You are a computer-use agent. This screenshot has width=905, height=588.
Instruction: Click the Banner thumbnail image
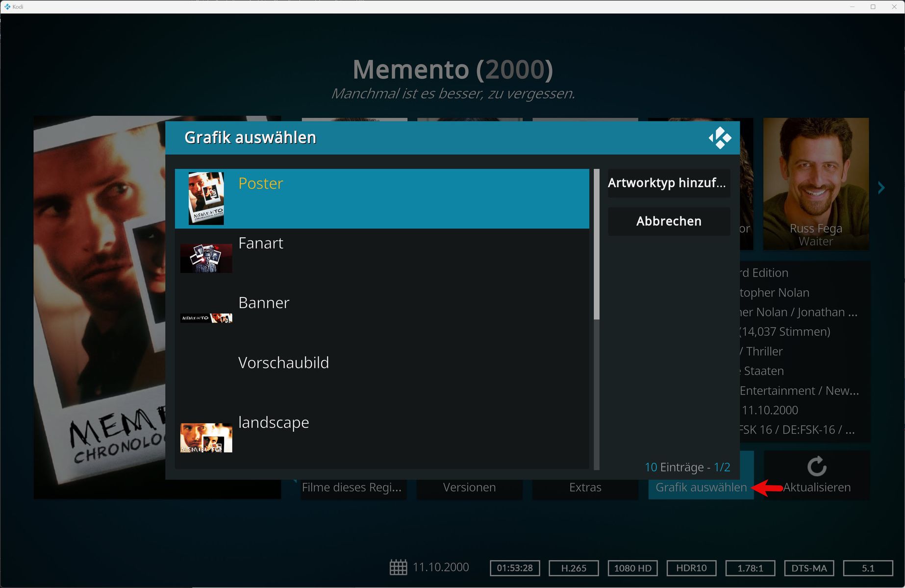click(x=206, y=318)
